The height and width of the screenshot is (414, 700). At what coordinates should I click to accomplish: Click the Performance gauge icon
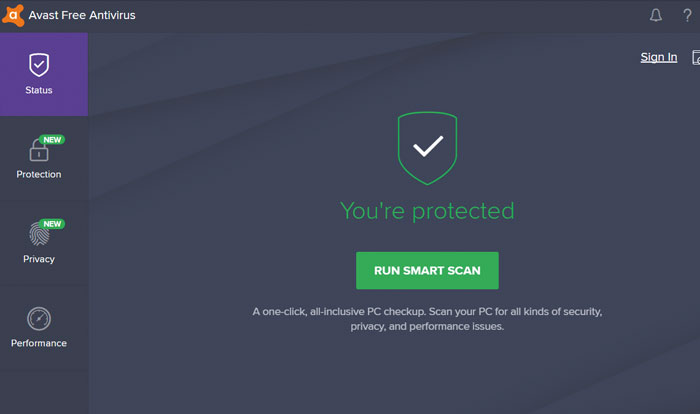39,319
